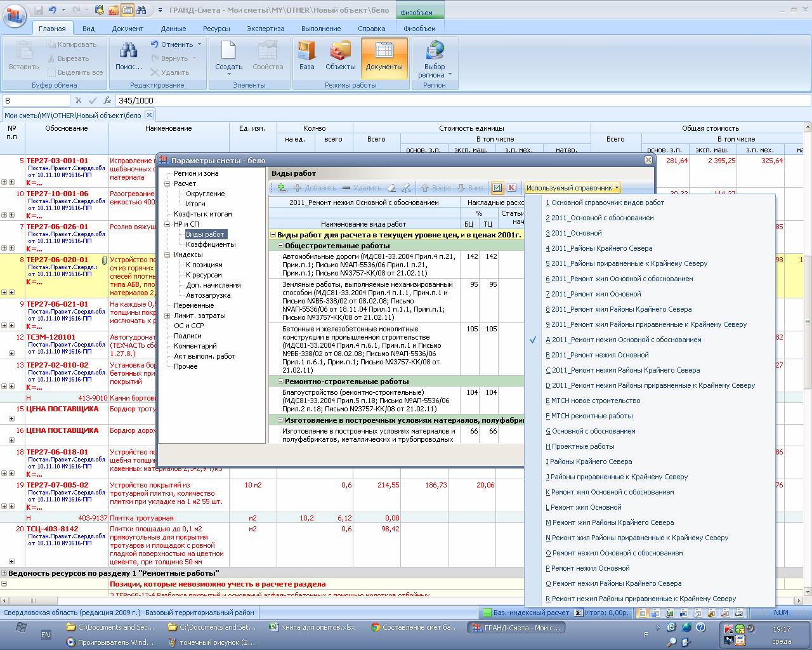The image size is (812, 650).
Task: Select Коэффициенты in the parameters tree
Action: tap(210, 244)
